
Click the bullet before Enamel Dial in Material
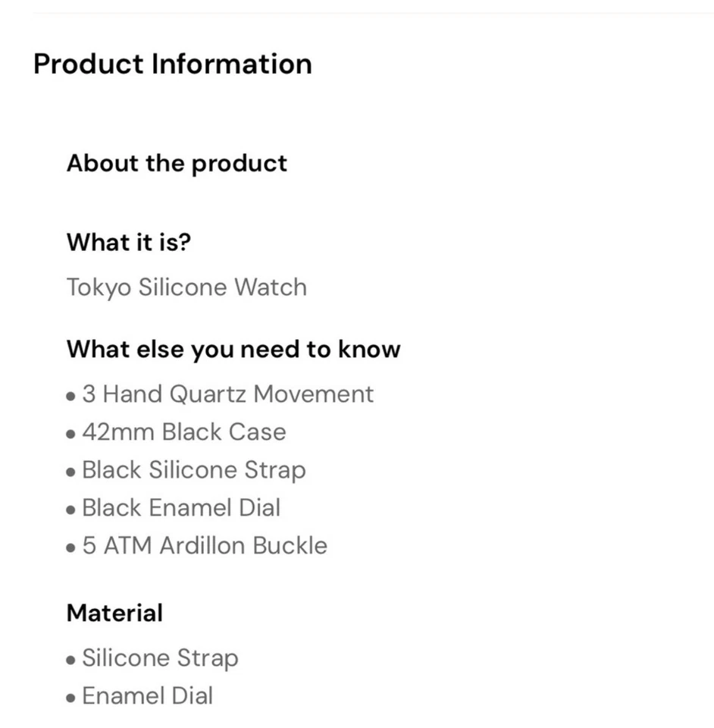pyautogui.click(x=70, y=698)
